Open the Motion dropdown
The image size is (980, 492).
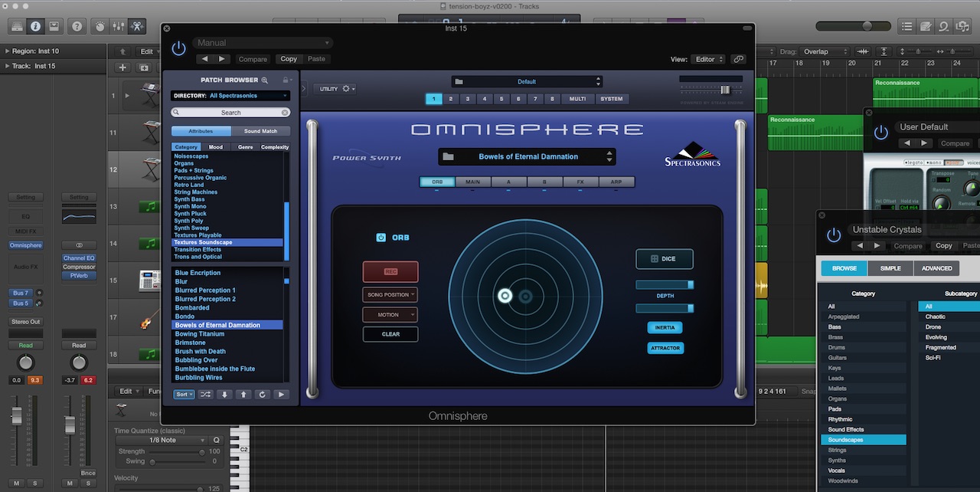(x=390, y=315)
